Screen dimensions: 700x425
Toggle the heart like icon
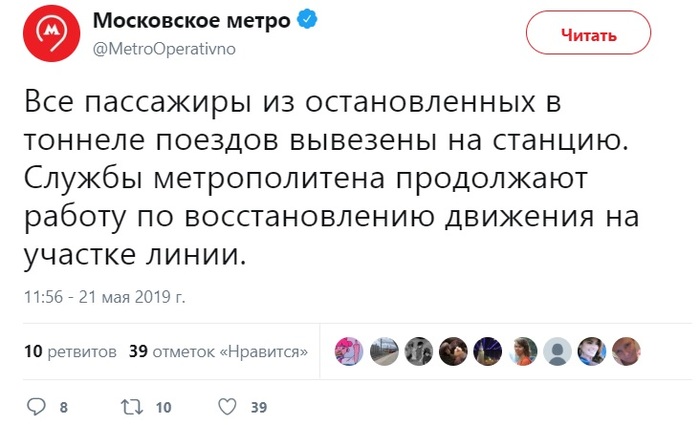click(227, 407)
